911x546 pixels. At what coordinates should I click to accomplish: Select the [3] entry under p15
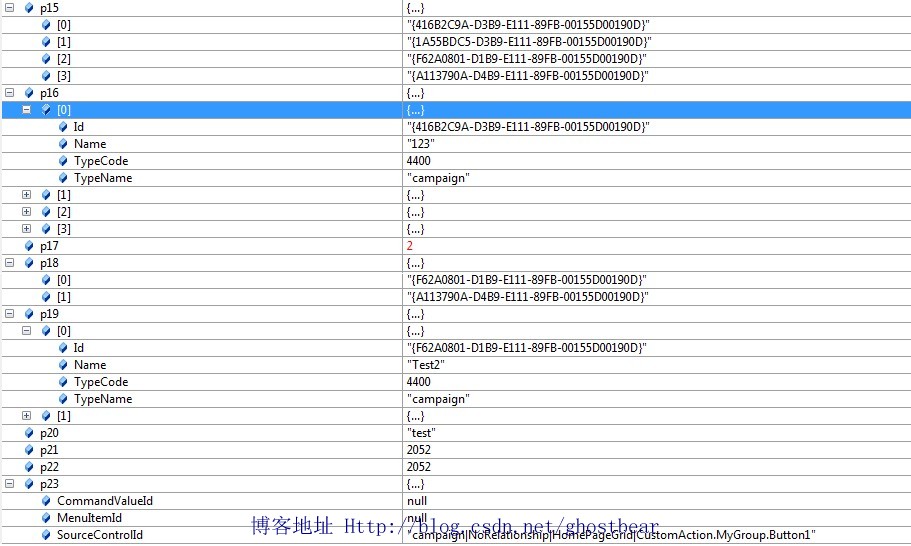point(64,76)
